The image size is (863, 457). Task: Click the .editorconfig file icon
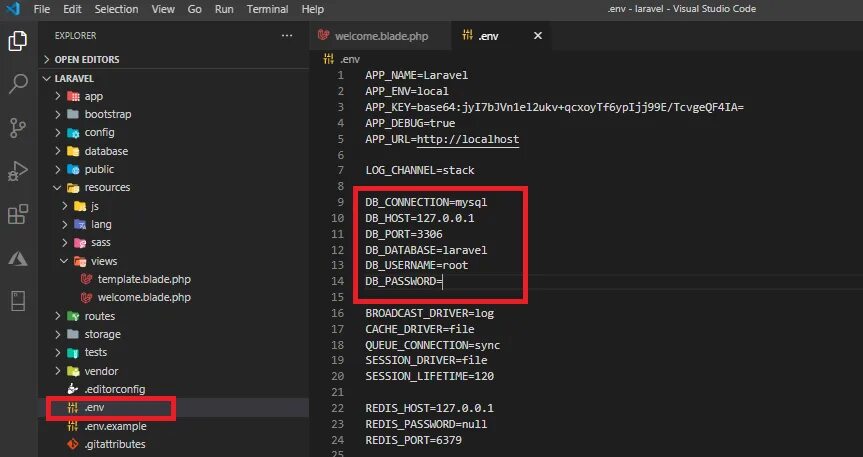click(73, 389)
